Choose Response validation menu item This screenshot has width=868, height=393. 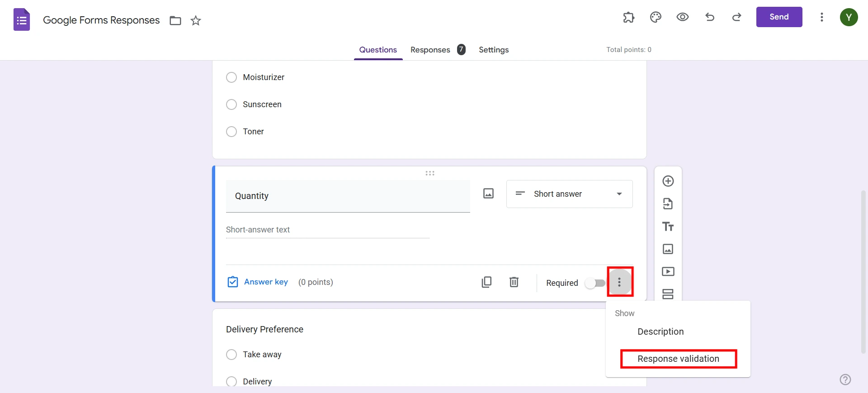(x=678, y=359)
